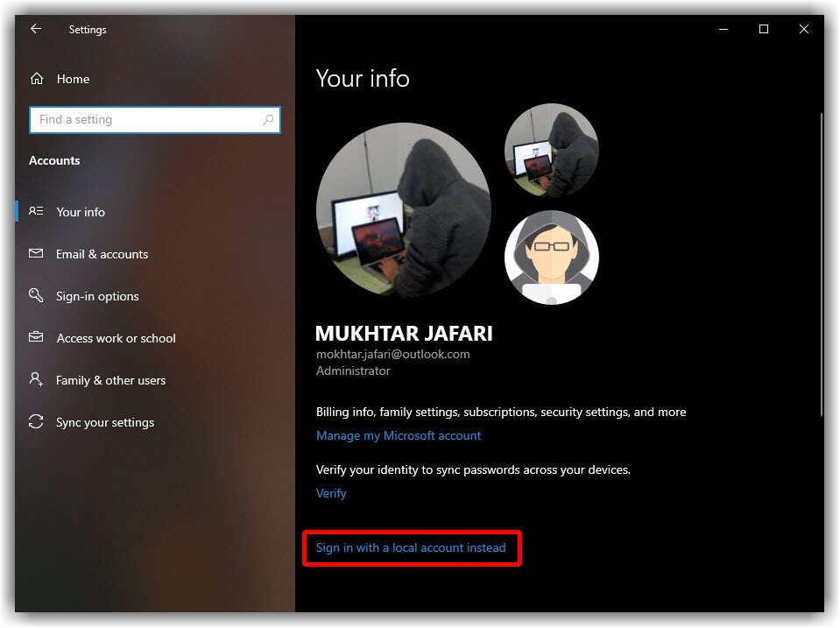This screenshot has height=628, width=840.
Task: Click Sign in with a local account instead
Action: pyautogui.click(x=411, y=547)
